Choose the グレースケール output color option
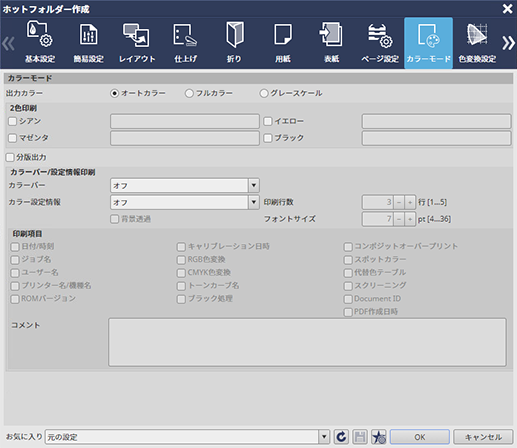Screen dimensions: 517x448 click(x=264, y=93)
